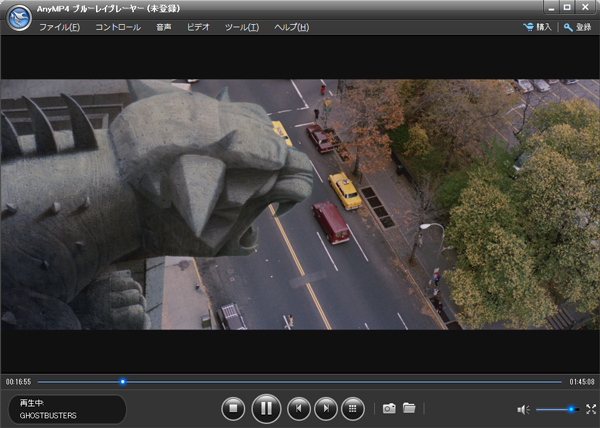600x428 pixels.
Task: Close the AnyMP4 player window
Action: 585,7
